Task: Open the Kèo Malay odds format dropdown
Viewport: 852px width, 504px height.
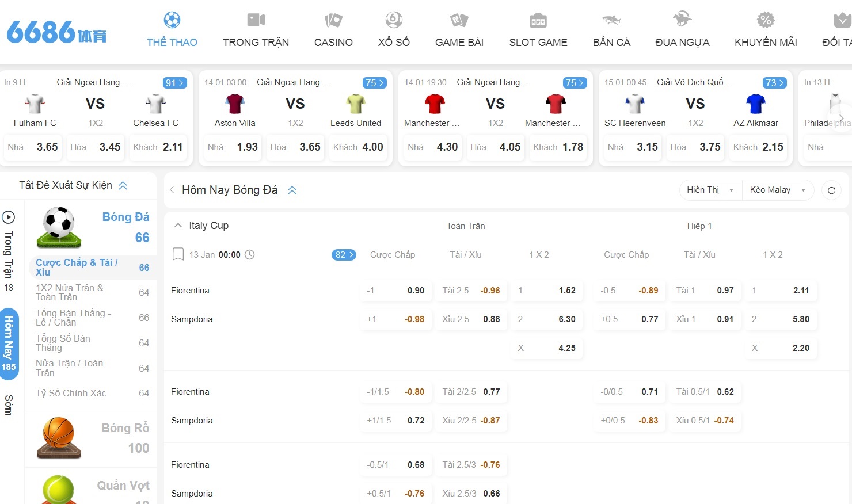Action: click(x=778, y=190)
